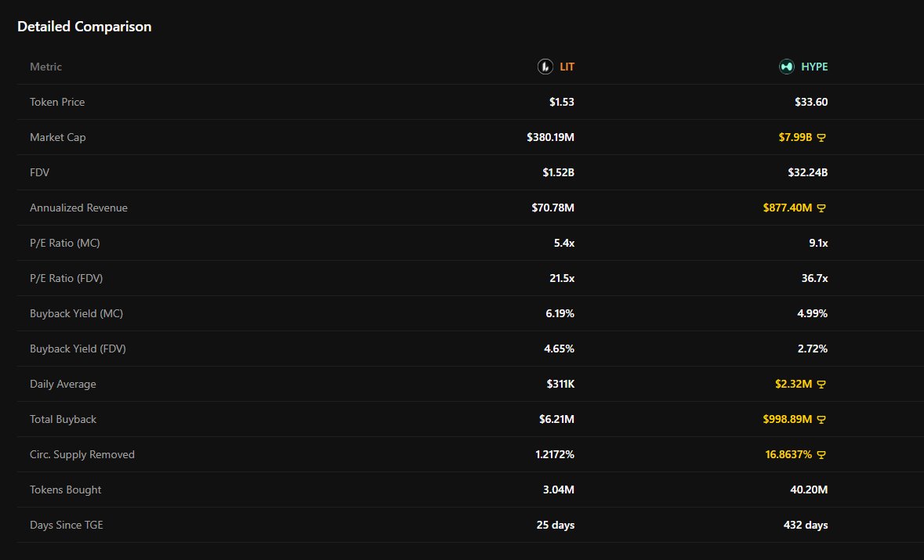Screen dimensions: 924x560
Task: Click the Metric column header
Action: pyautogui.click(x=45, y=67)
